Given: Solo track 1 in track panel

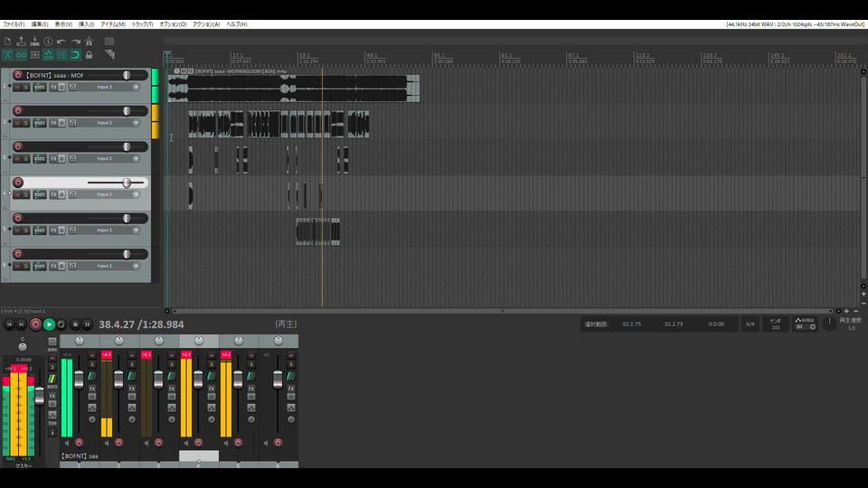Looking at the screenshot, I should pyautogui.click(x=25, y=88).
